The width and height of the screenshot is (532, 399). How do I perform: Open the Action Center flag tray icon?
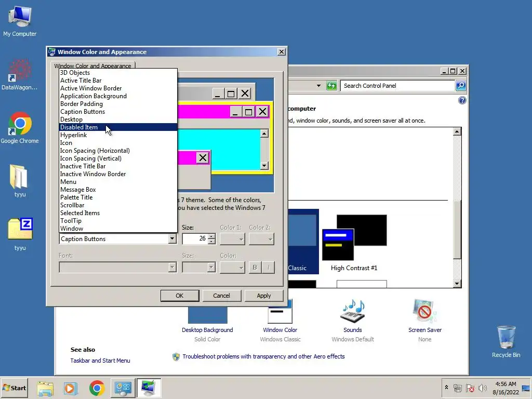click(470, 388)
